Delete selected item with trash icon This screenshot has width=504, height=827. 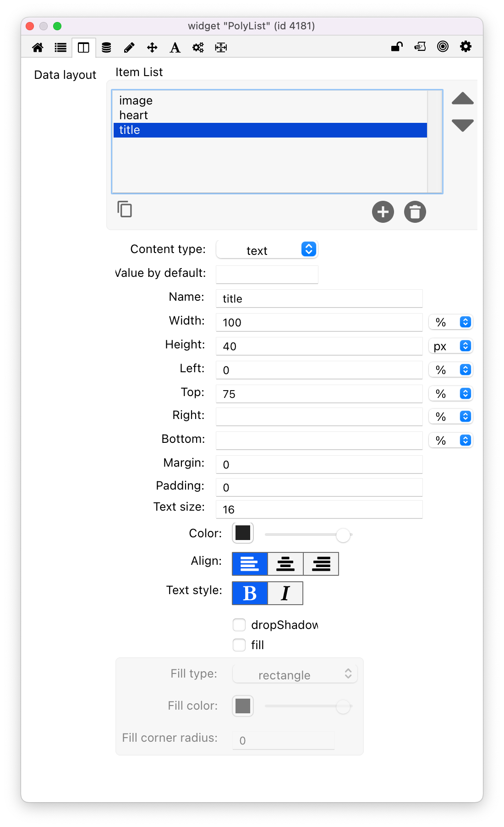pos(415,212)
